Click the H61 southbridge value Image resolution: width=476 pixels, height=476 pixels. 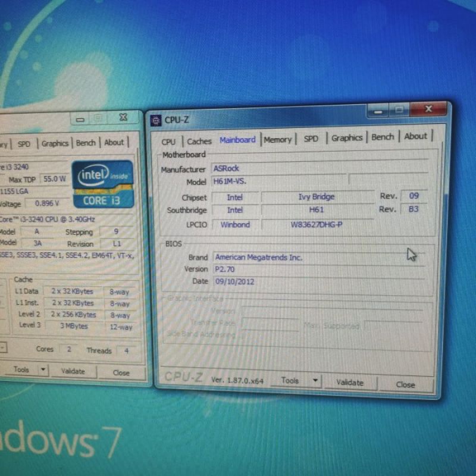pyautogui.click(x=317, y=210)
